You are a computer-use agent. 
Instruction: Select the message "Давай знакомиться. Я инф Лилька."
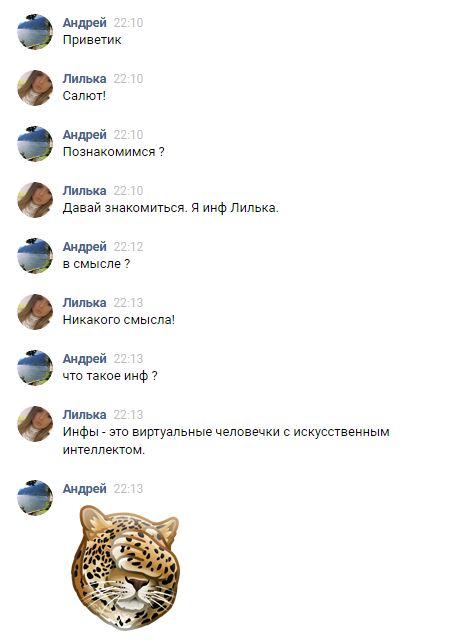pyautogui.click(x=170, y=208)
